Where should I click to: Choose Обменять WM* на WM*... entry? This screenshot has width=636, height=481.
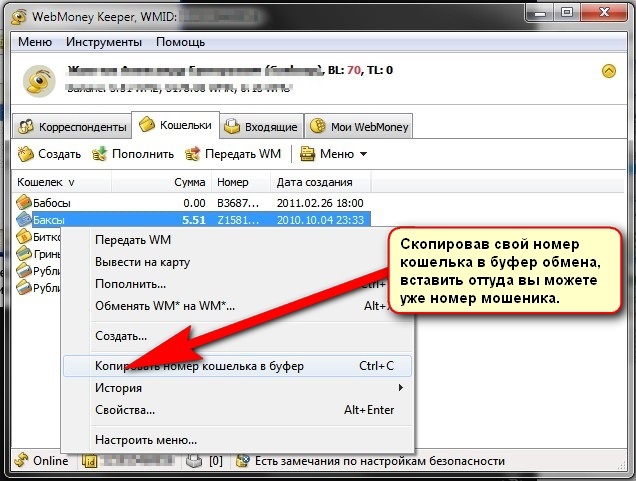tap(238, 305)
